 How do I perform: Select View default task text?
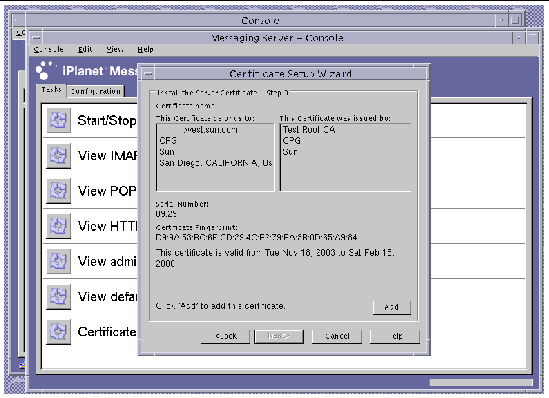(x=107, y=296)
